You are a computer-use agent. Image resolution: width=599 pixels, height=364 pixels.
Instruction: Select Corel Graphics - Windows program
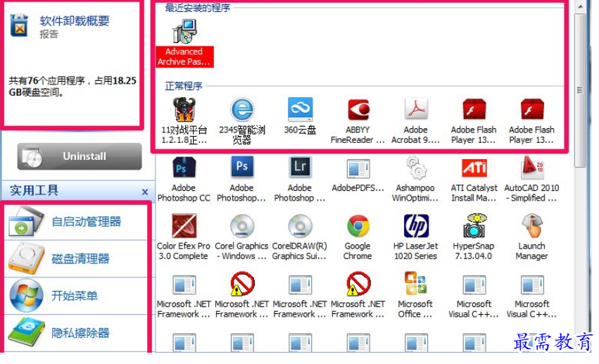pos(241,237)
